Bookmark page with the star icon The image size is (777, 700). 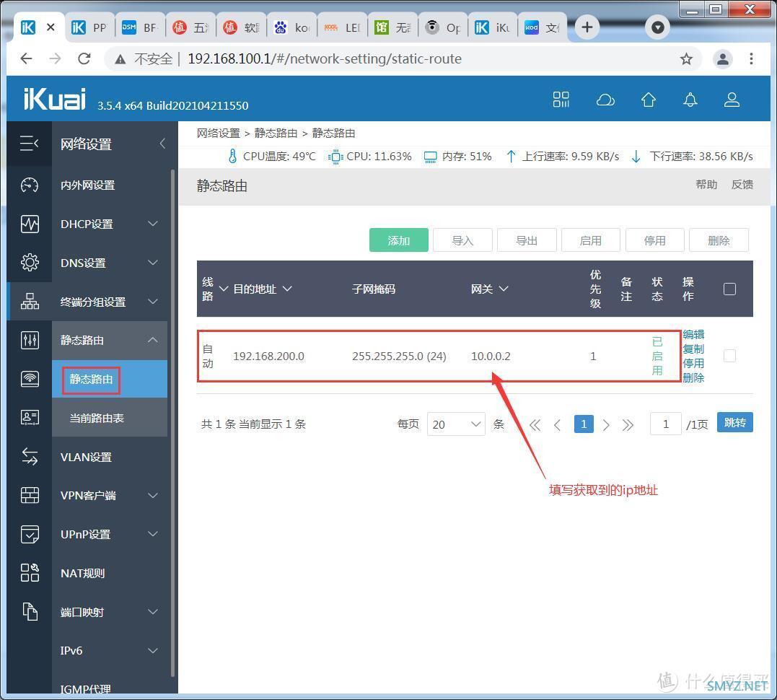pos(686,59)
